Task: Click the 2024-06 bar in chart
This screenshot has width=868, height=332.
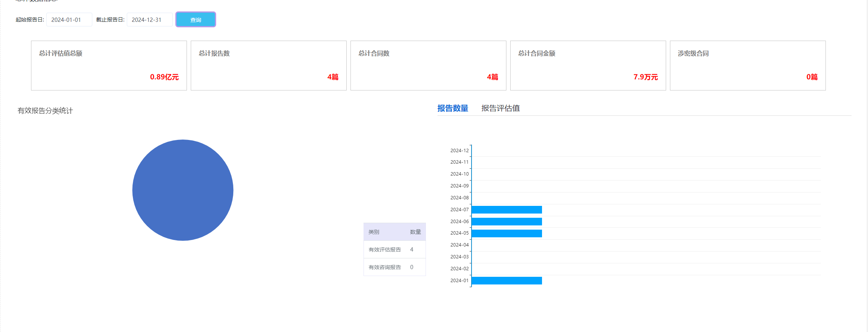Action: click(x=506, y=222)
